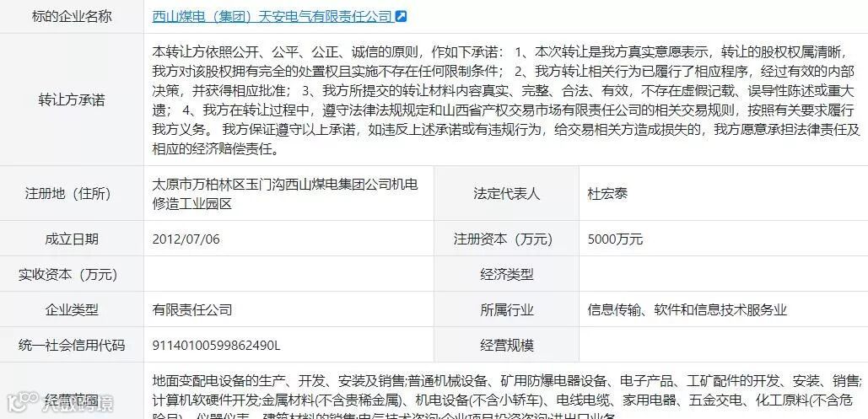Click the external link icon beside company name
Screen dimensions: 868x419
(x=402, y=17)
